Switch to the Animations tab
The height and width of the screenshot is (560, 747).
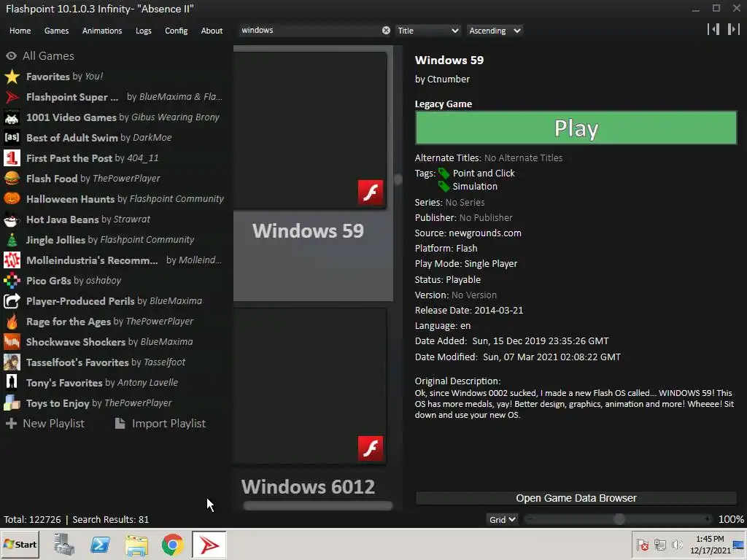(102, 31)
